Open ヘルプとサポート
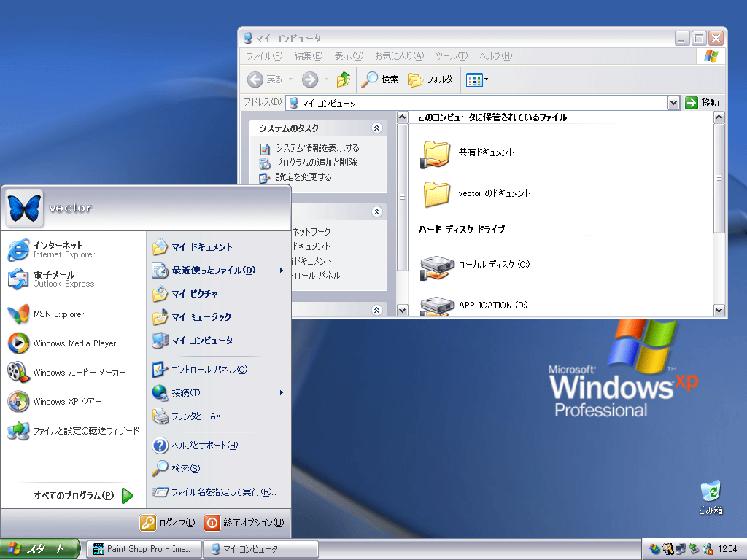 click(195, 446)
